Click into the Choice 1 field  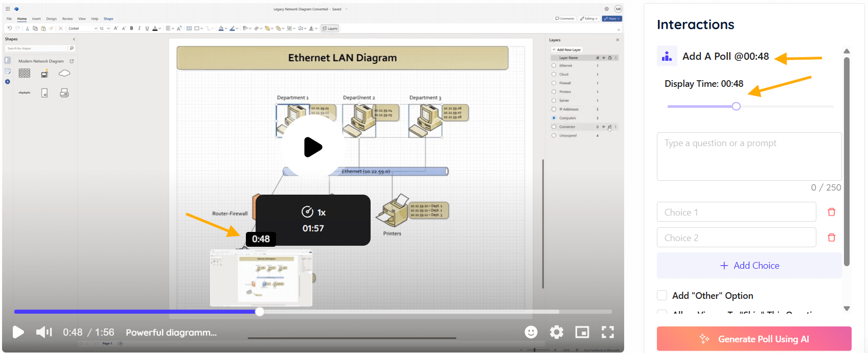tap(736, 212)
